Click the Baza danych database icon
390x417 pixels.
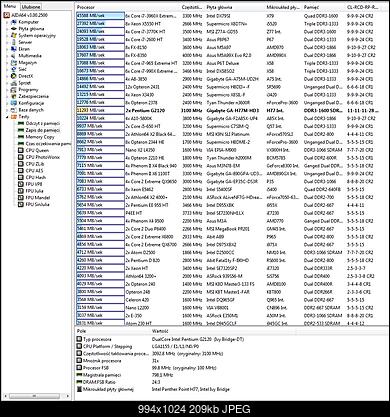point(14,110)
